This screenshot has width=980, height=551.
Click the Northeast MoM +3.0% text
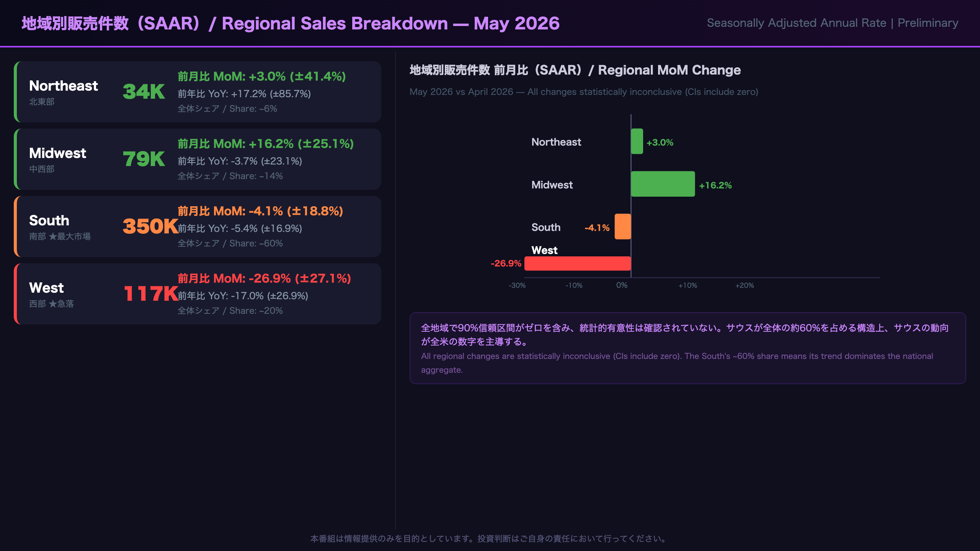point(262,77)
